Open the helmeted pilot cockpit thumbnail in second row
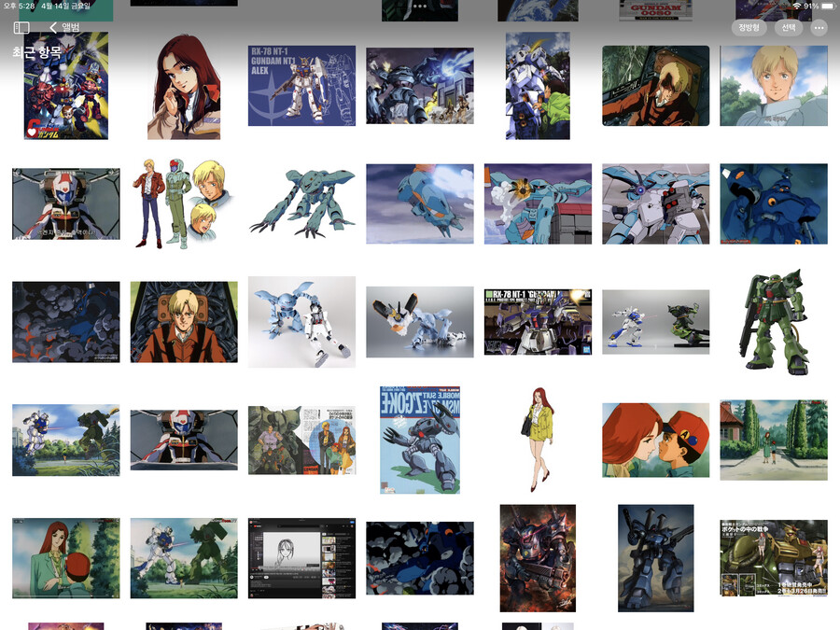The height and width of the screenshot is (630, 840). click(x=66, y=203)
